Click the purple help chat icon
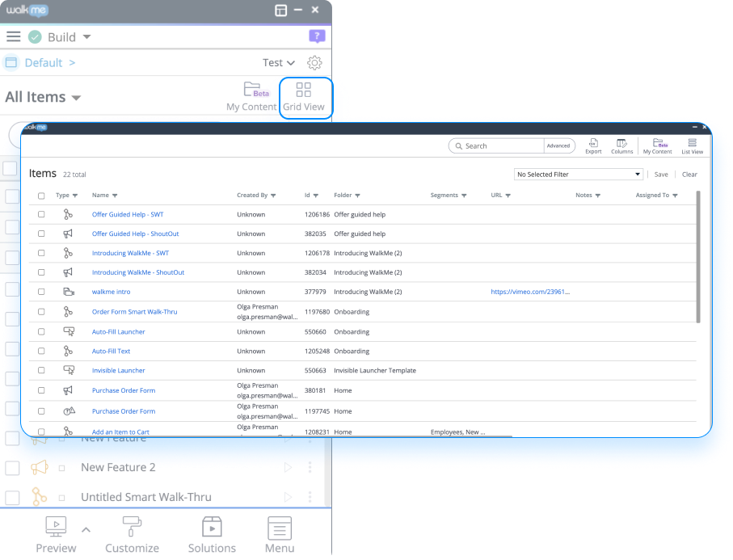 (317, 36)
